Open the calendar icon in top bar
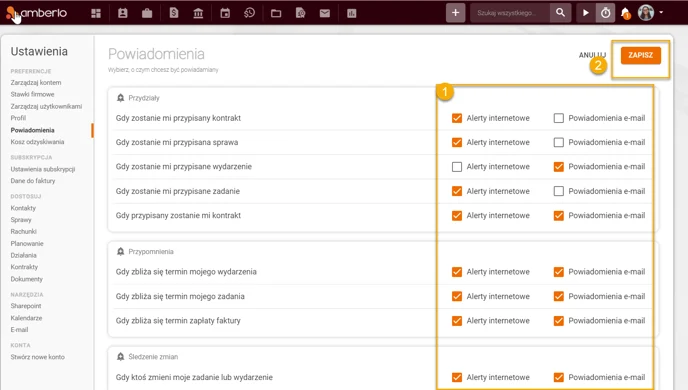Viewport: 688px width, 390px height. 225,13
